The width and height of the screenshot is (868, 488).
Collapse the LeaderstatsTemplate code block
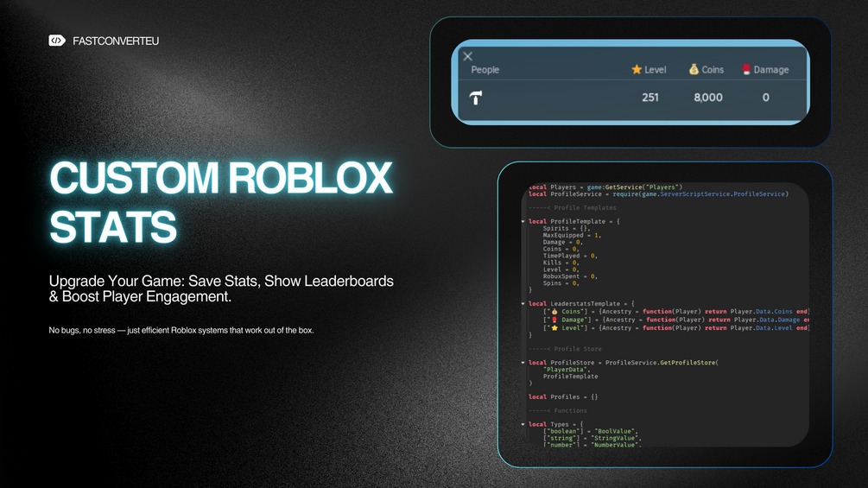pos(523,304)
